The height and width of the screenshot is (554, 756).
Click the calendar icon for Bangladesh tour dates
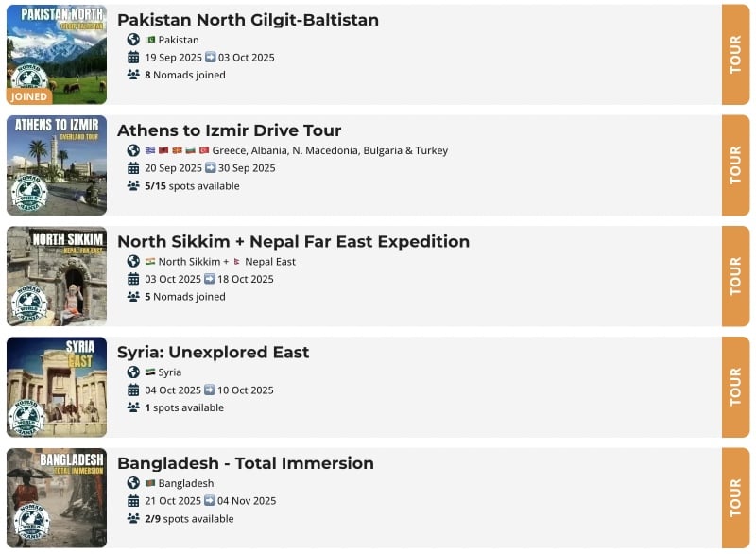pos(133,501)
